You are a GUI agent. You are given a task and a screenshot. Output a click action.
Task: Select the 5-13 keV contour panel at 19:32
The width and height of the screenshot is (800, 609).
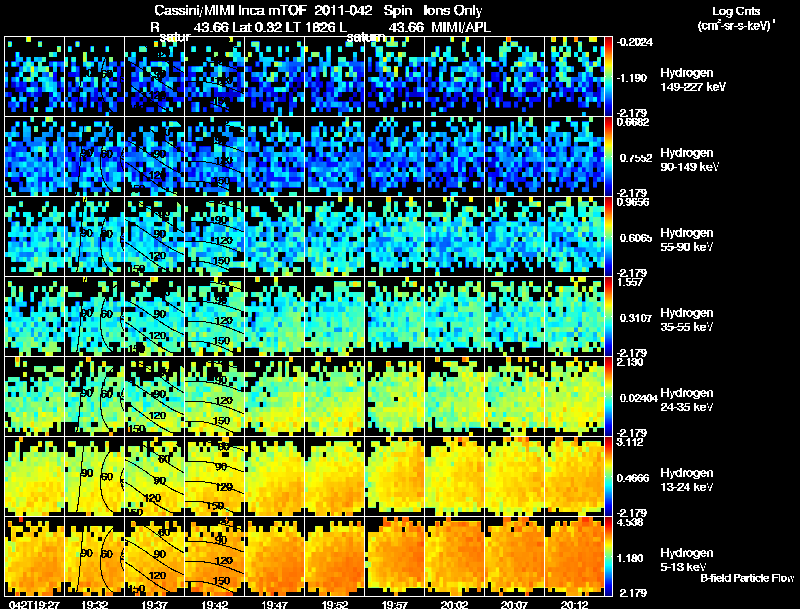click(x=94, y=557)
